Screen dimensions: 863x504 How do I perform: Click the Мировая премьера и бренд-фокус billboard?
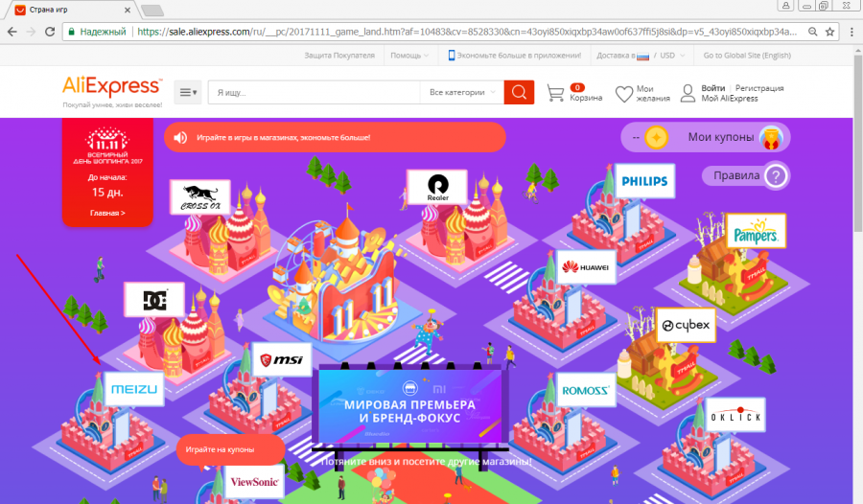[x=410, y=406]
